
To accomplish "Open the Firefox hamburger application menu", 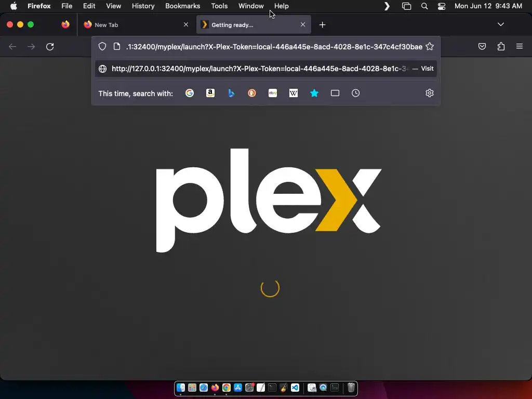I will click(x=520, y=46).
